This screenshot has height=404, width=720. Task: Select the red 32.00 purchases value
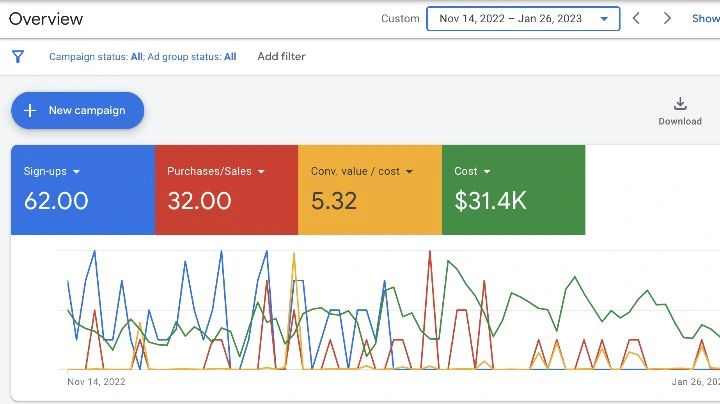pyautogui.click(x=199, y=201)
